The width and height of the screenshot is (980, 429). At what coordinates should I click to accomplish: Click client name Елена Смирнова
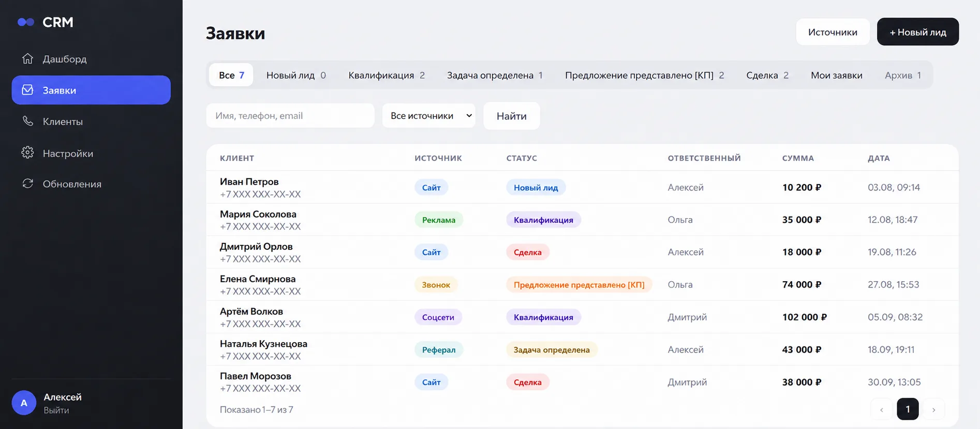pos(258,279)
